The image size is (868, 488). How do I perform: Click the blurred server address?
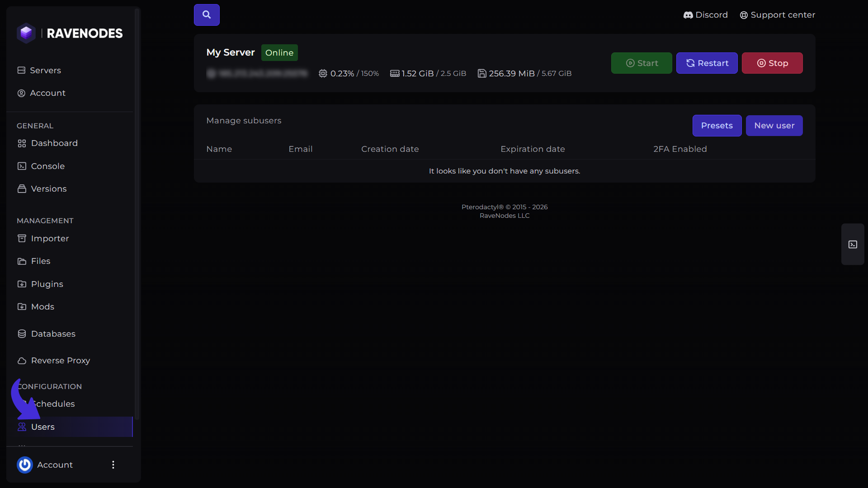pos(257,74)
